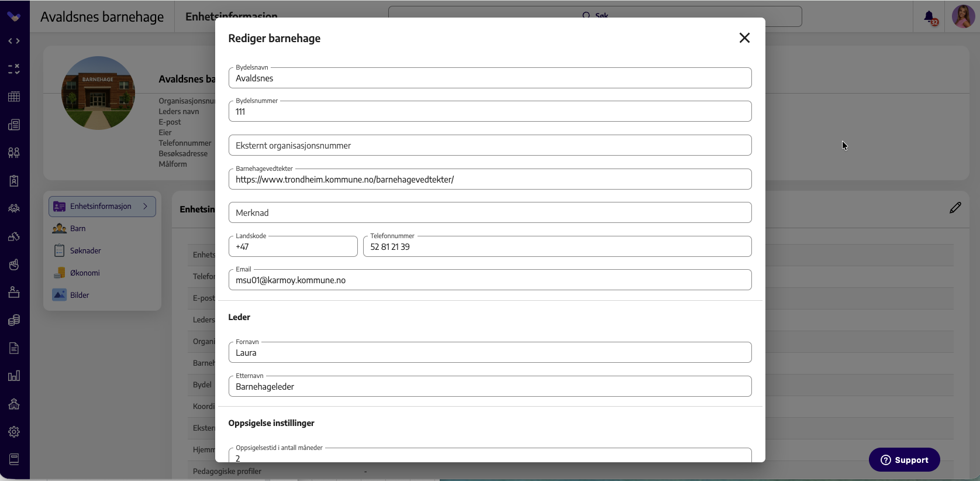Image resolution: width=980 pixels, height=481 pixels.
Task: Open the raised hand icon in the sidebar
Action: click(x=14, y=264)
